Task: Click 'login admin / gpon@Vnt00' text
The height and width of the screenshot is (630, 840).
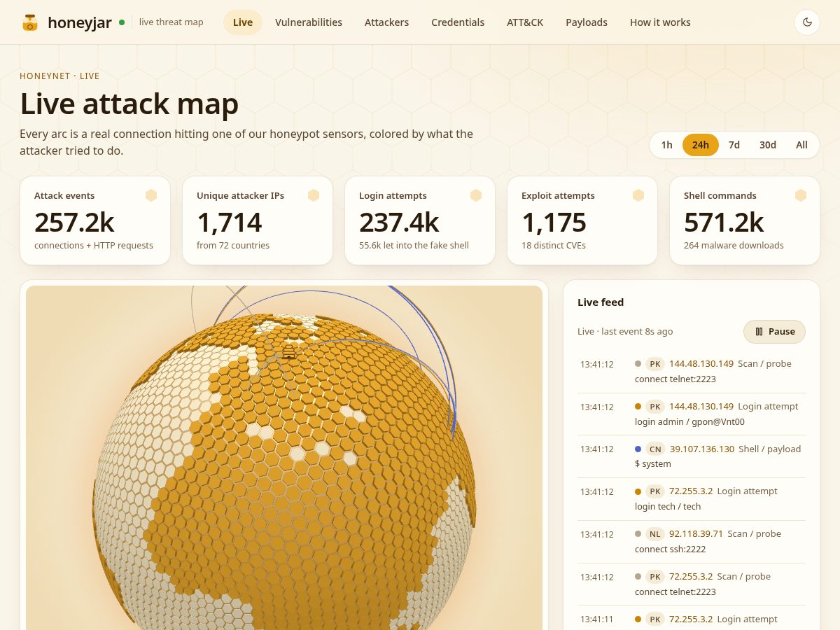Action: [689, 422]
